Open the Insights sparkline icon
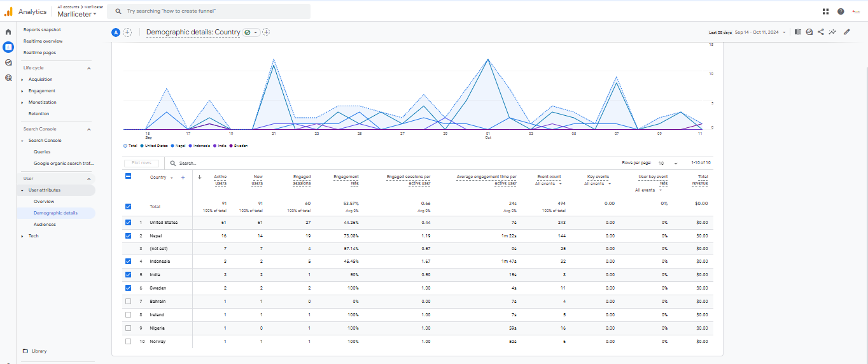Image resolution: width=868 pixels, height=364 pixels. (x=832, y=32)
